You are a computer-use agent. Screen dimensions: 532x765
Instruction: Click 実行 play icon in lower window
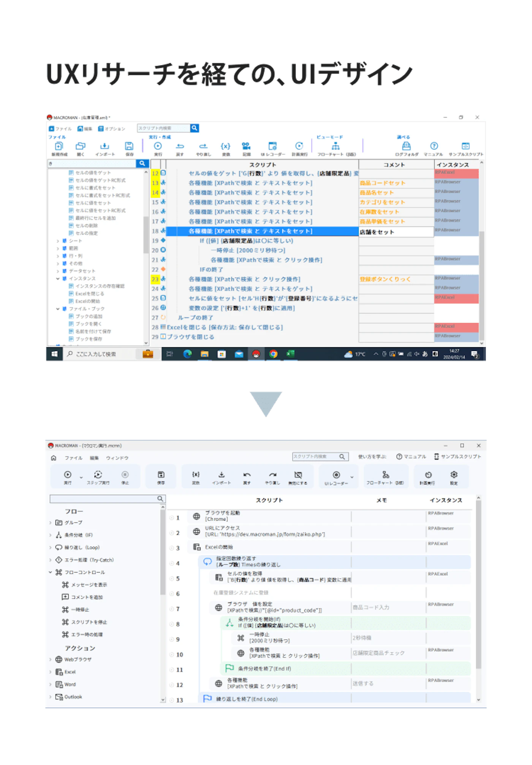pyautogui.click(x=68, y=475)
